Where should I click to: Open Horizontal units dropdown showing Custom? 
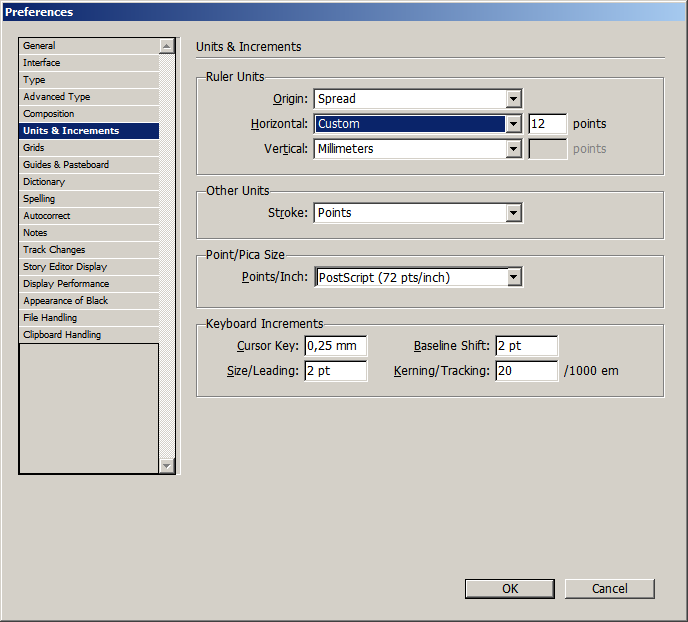click(x=418, y=124)
